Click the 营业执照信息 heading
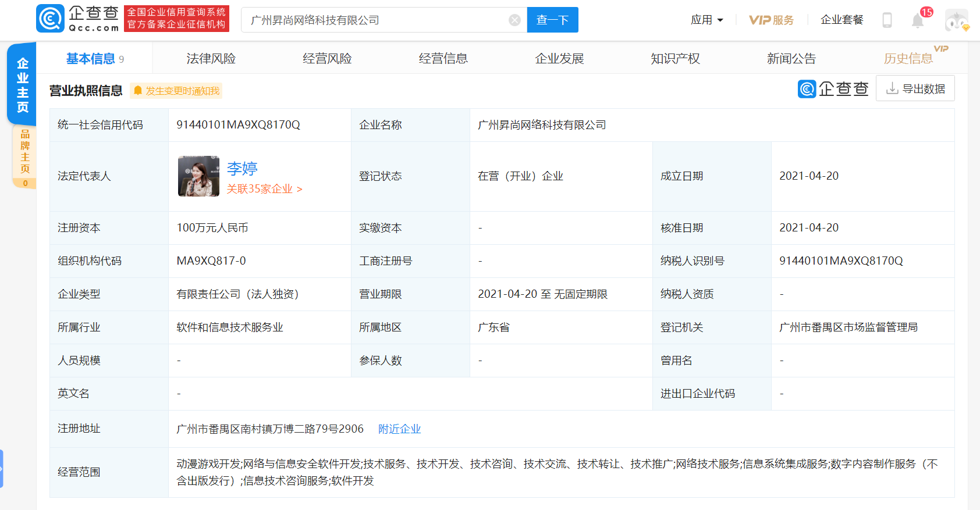Screen dimensions: 980x510 [86, 90]
